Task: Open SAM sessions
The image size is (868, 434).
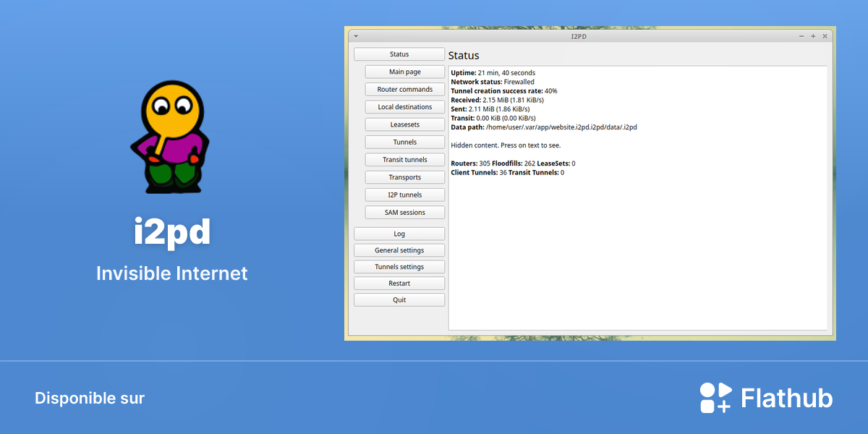Action: click(x=405, y=213)
